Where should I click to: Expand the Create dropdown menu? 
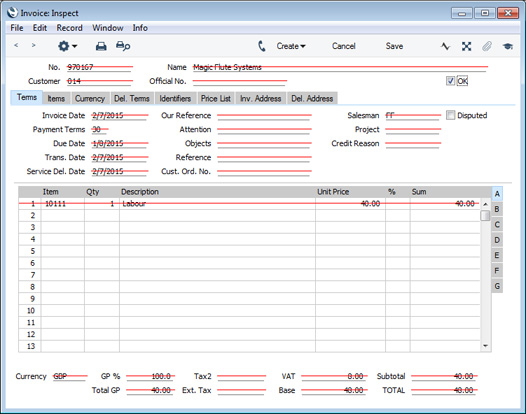(291, 46)
